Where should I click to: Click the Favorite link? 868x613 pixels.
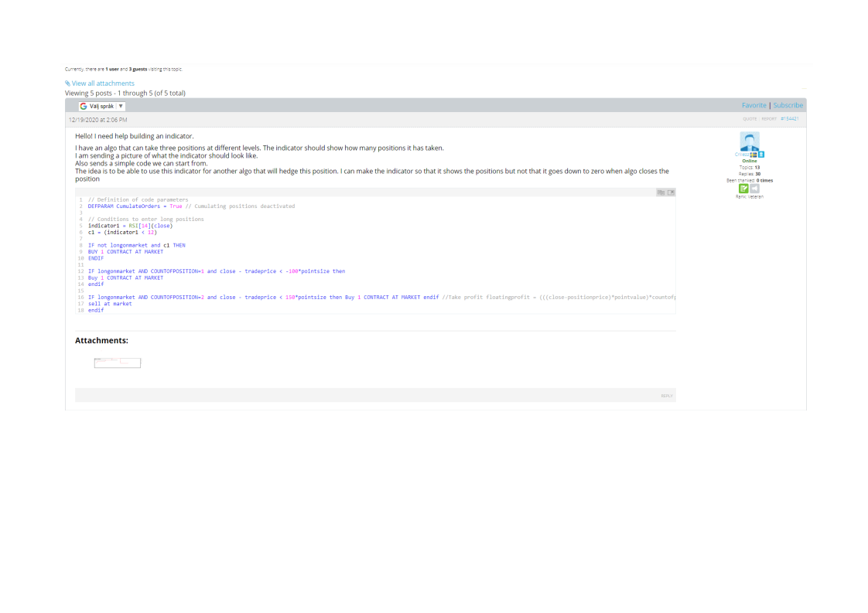point(754,105)
